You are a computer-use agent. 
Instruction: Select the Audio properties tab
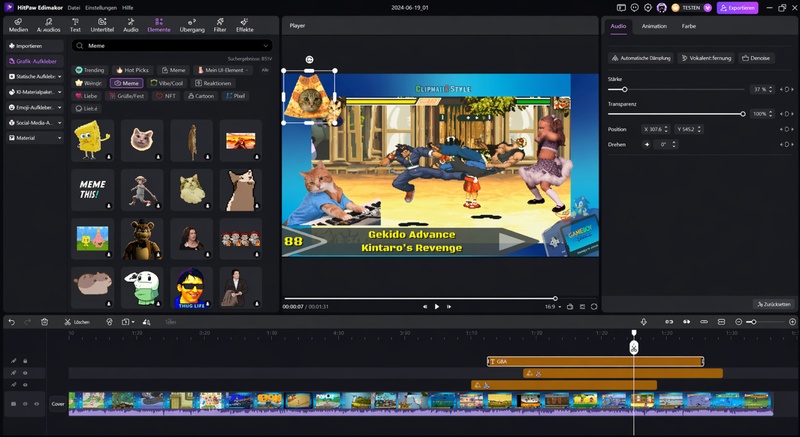618,26
